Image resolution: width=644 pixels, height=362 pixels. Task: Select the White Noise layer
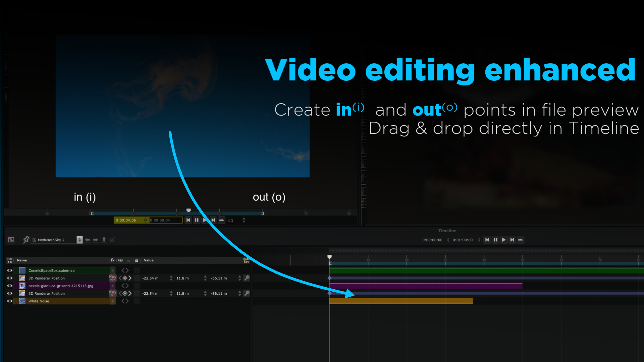[65, 301]
